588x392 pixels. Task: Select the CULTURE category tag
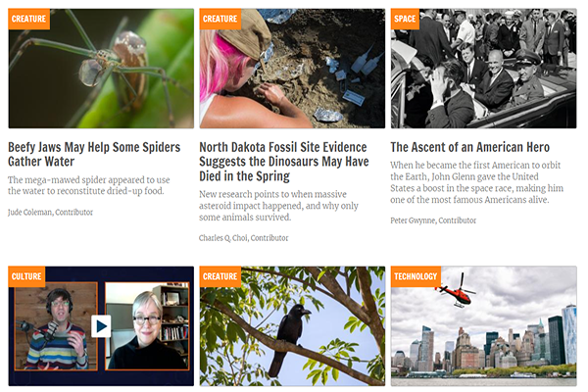tap(26, 276)
